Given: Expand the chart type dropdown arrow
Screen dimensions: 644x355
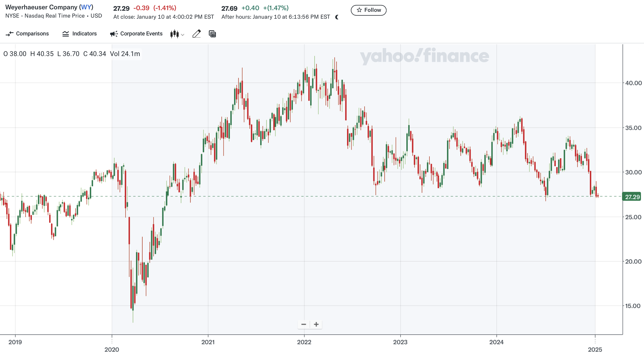Looking at the screenshot, I should 183,35.
